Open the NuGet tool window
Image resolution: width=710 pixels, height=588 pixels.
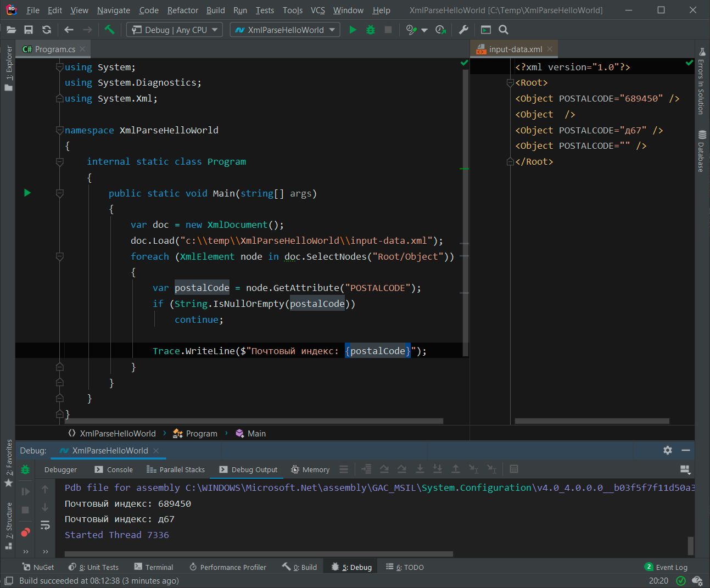tap(38, 567)
